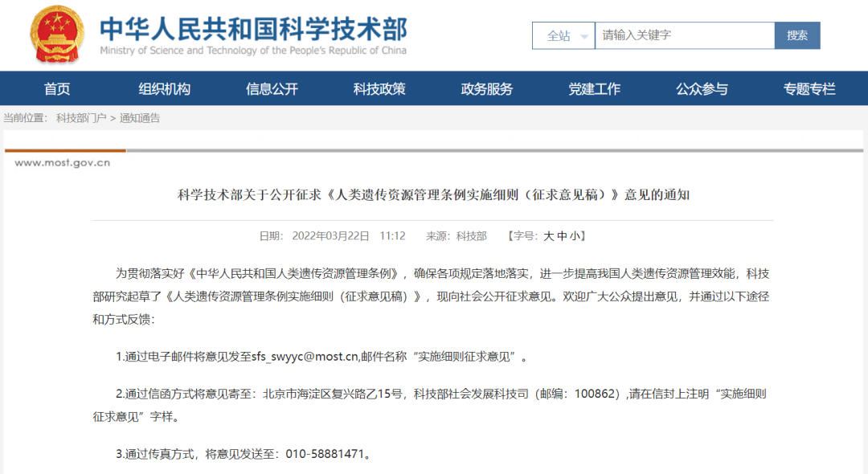This screenshot has height=474, width=868.
Task: Click the 通知通告 breadcrumb link
Action: pyautogui.click(x=140, y=118)
